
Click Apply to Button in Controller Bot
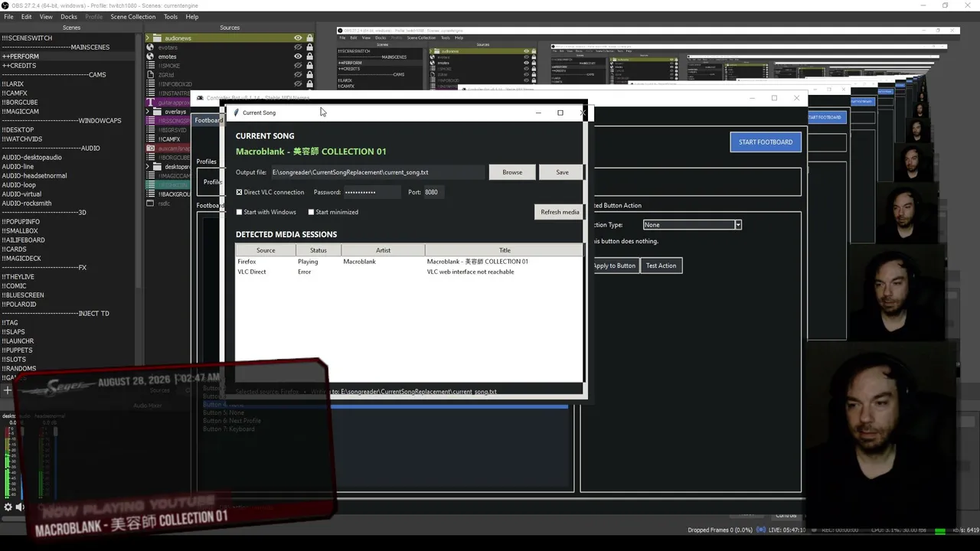tap(615, 266)
